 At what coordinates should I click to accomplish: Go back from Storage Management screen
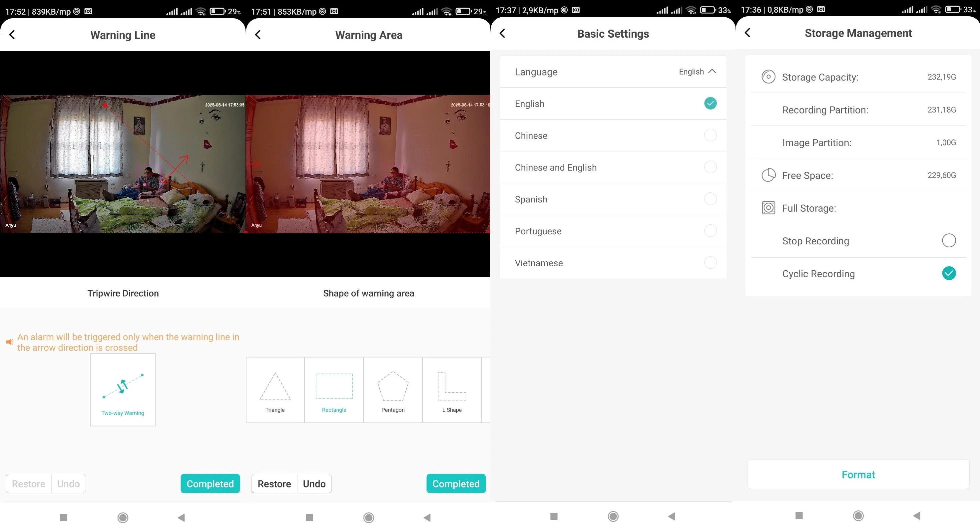(x=747, y=33)
